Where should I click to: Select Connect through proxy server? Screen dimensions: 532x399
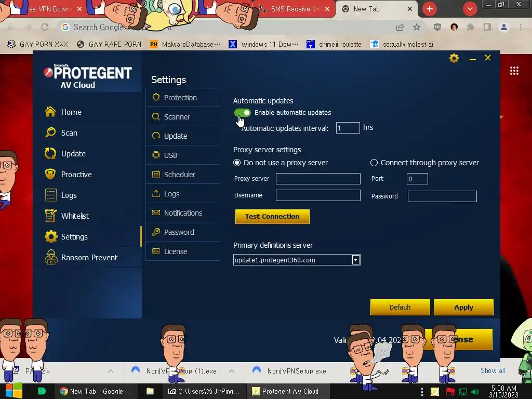tap(374, 163)
